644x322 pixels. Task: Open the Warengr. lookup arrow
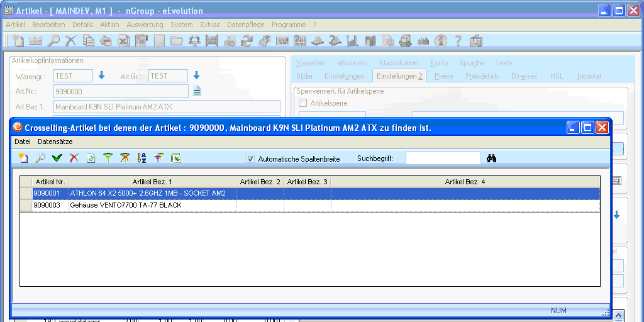(101, 76)
